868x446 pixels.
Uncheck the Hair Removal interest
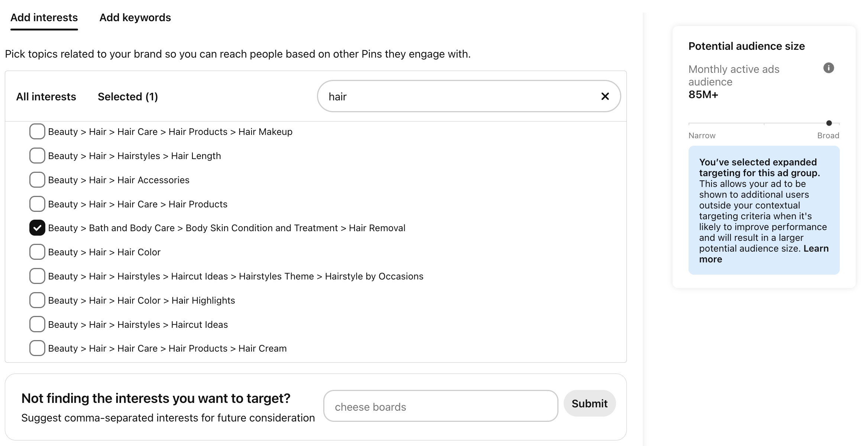(x=37, y=228)
